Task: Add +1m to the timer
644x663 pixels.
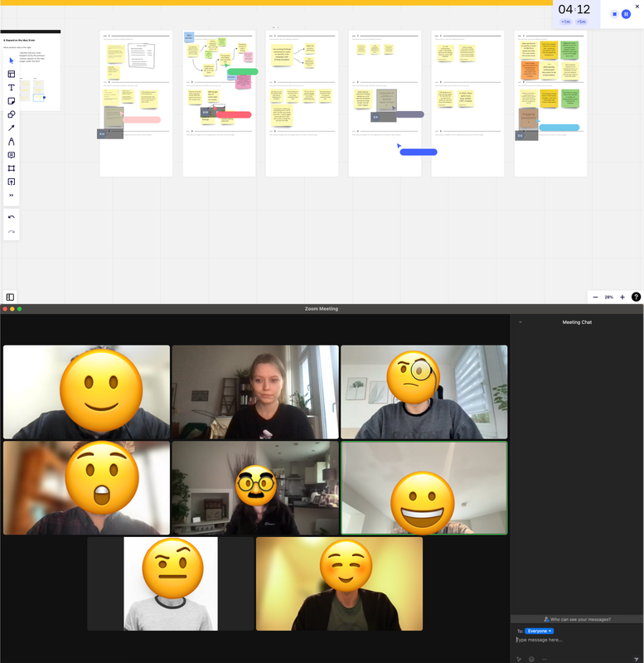Action: point(565,22)
